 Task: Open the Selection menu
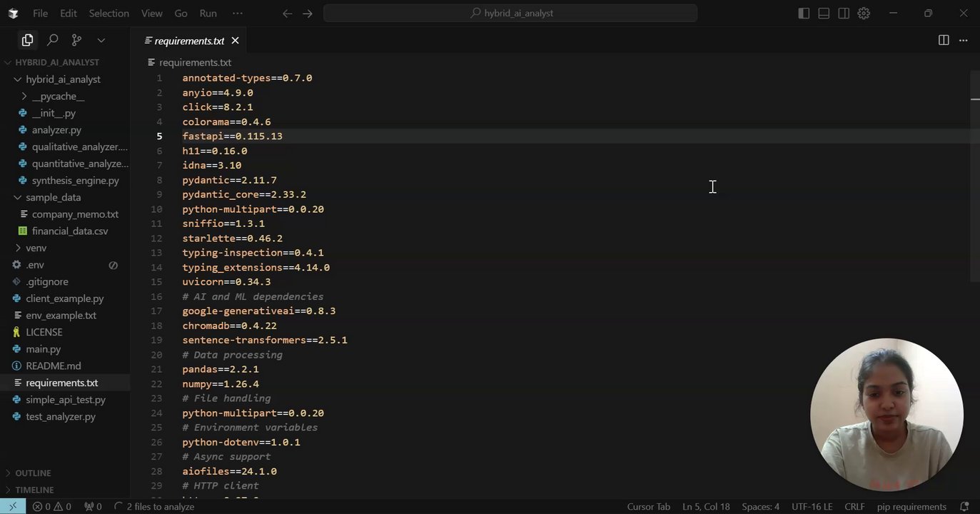(x=108, y=13)
